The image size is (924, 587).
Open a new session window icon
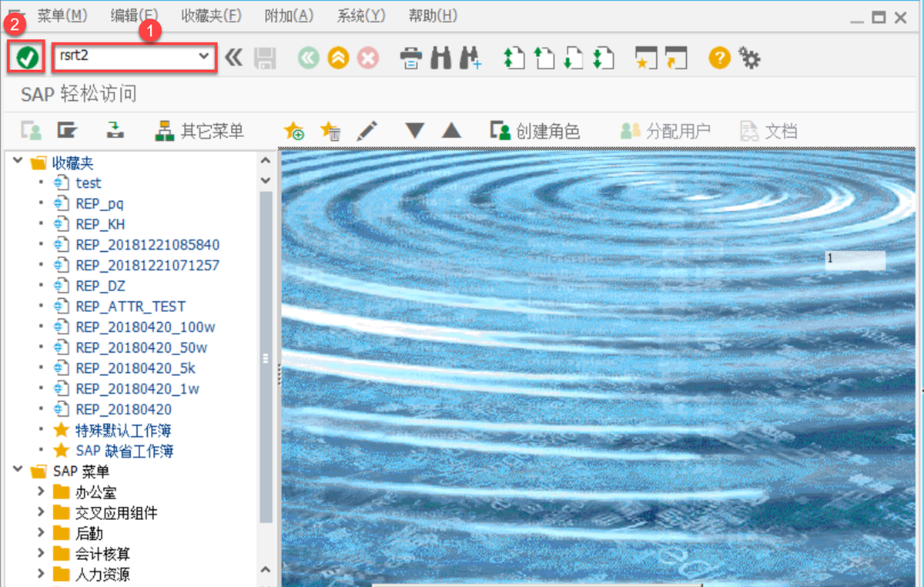click(x=645, y=59)
